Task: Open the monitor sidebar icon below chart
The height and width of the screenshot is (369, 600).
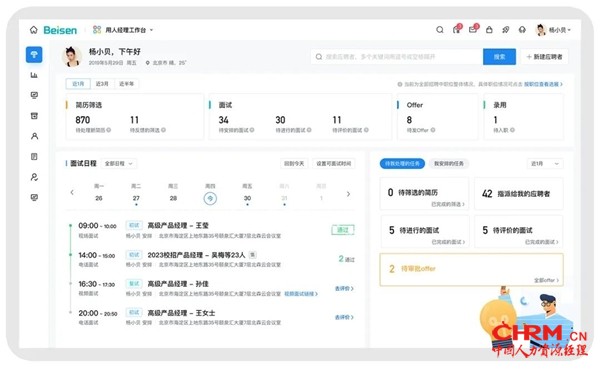Action: coord(34,95)
